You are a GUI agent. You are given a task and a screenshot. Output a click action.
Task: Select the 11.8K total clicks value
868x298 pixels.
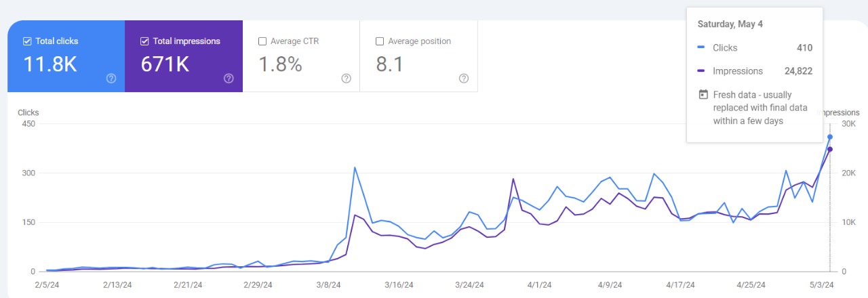coord(50,64)
